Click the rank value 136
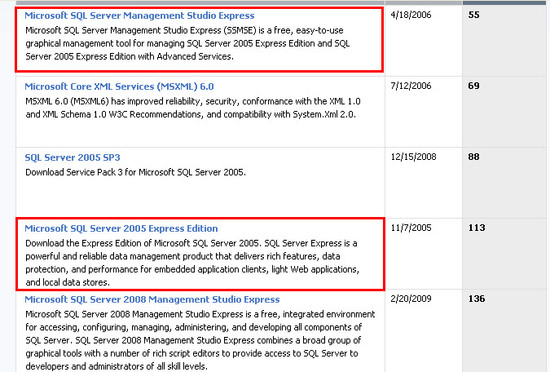 (x=476, y=299)
